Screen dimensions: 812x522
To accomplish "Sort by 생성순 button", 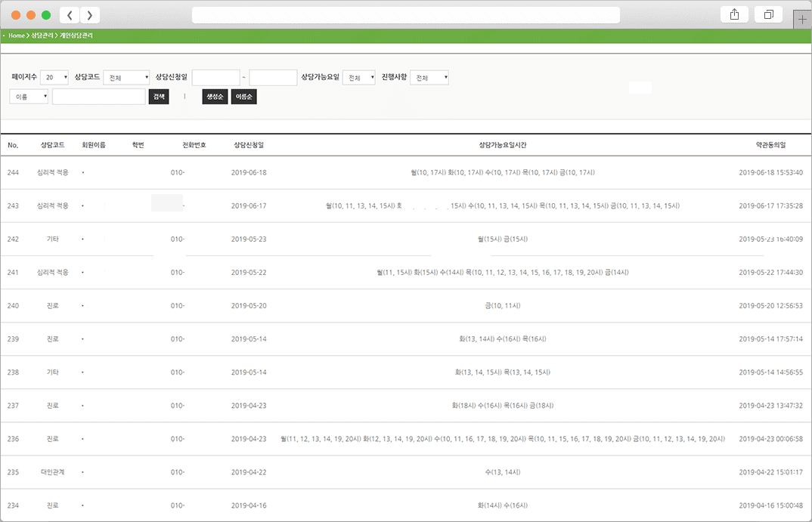I will coord(215,97).
